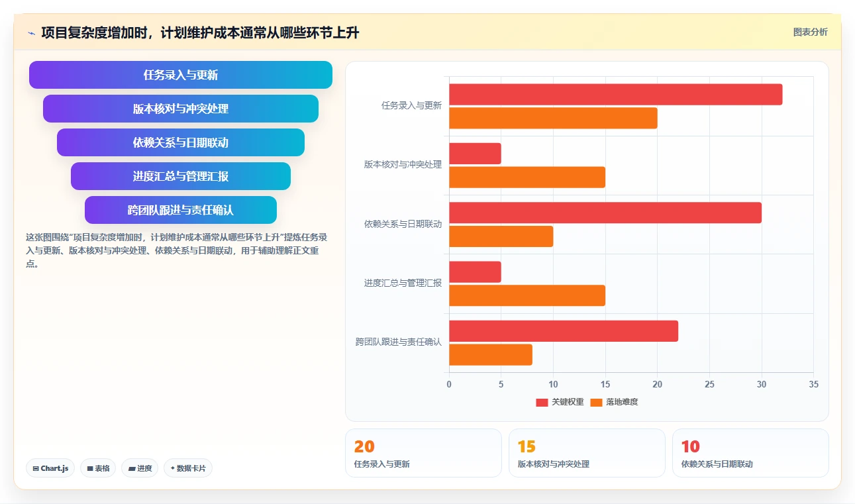Click y-axis label 依赖关系与日期联动

coord(403,224)
